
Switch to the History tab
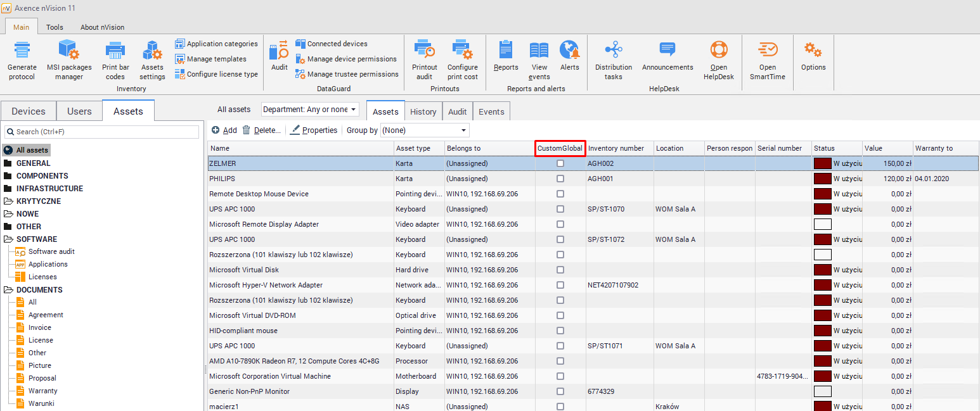coord(423,111)
